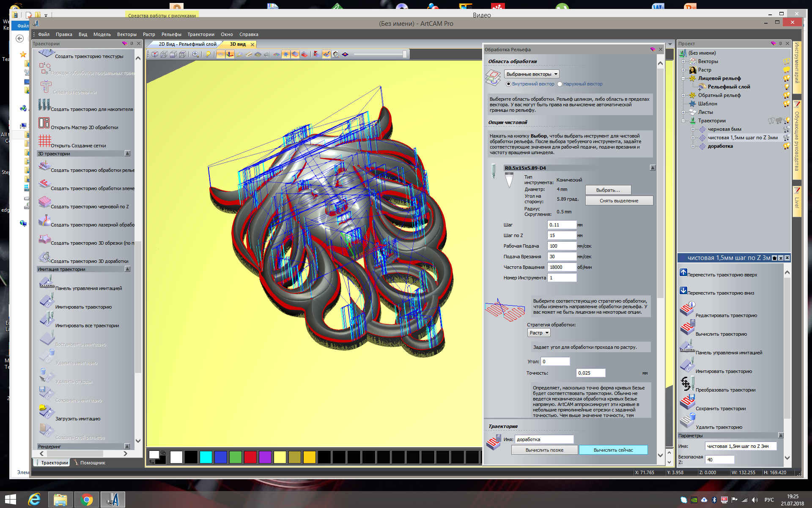The width and height of the screenshot is (812, 508).
Task: Click Simulate toolpath icon in left panel
Action: [47, 301]
